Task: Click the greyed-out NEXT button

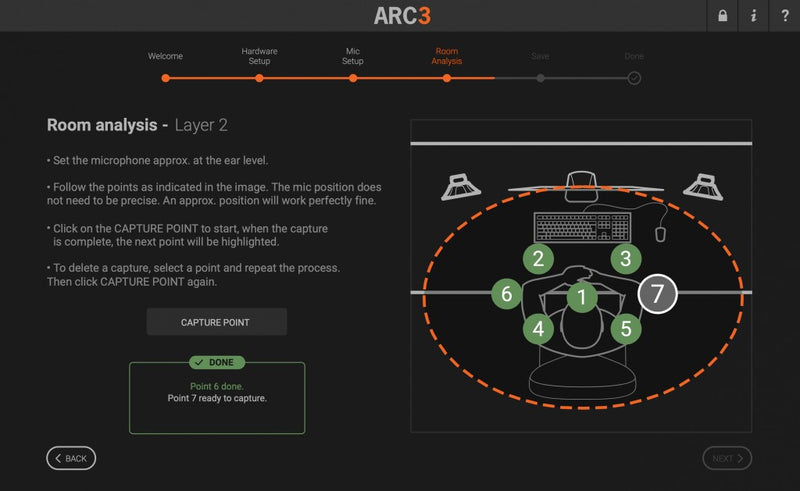Action: pyautogui.click(x=727, y=458)
